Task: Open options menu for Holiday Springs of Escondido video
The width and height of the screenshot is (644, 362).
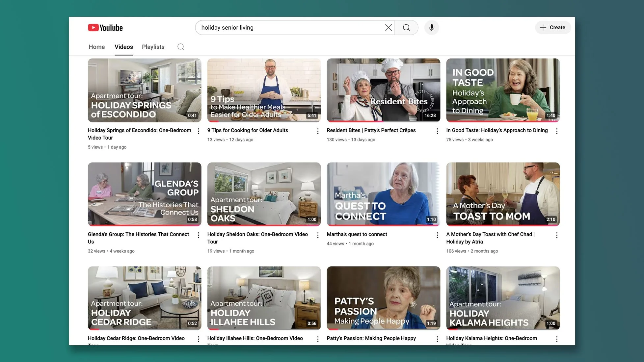Action: tap(198, 131)
